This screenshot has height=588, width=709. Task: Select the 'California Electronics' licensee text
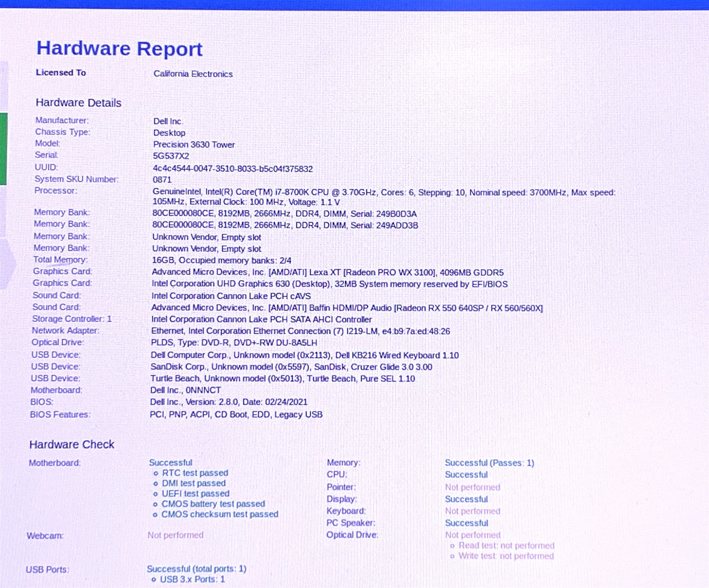193,74
